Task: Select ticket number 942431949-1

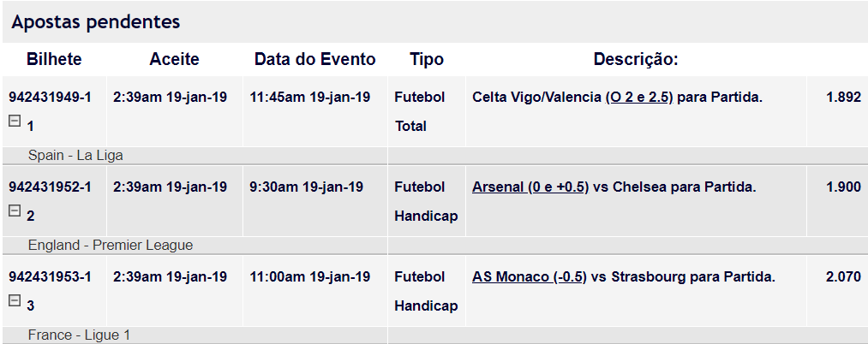Action: coord(50,98)
